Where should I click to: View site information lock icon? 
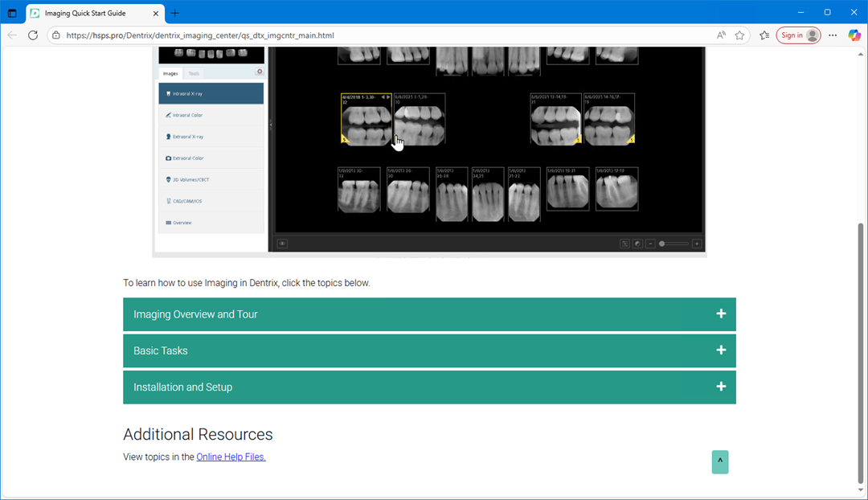[x=56, y=35]
